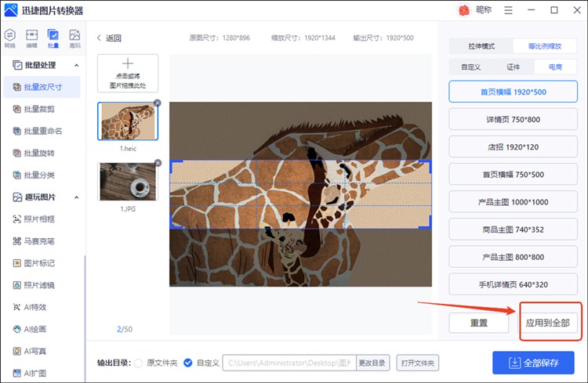The height and width of the screenshot is (383, 588).
Task: Switch to 拉伸模式 mode
Action: tap(481, 46)
